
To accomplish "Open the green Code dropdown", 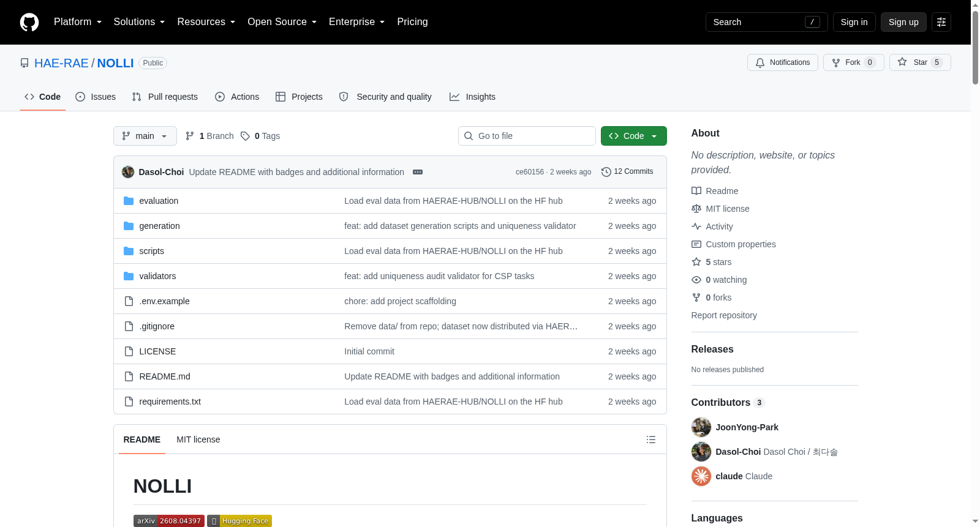I will coord(634,136).
